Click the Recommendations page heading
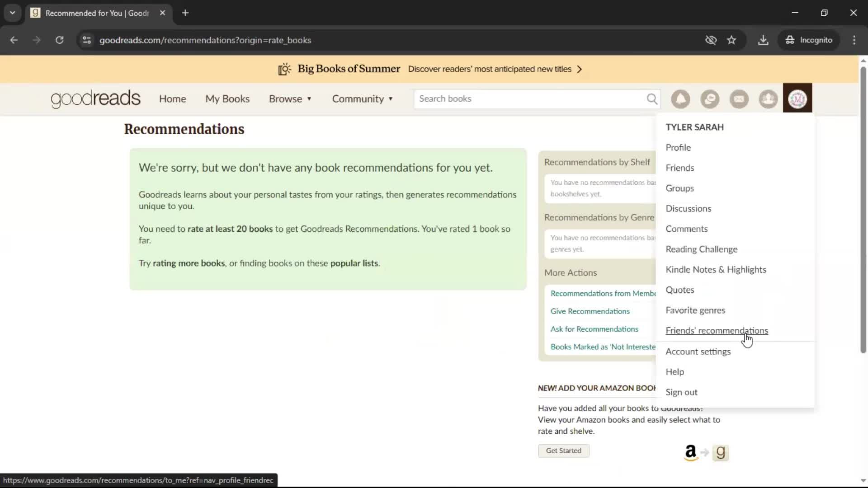Image resolution: width=868 pixels, height=488 pixels. pos(184,129)
